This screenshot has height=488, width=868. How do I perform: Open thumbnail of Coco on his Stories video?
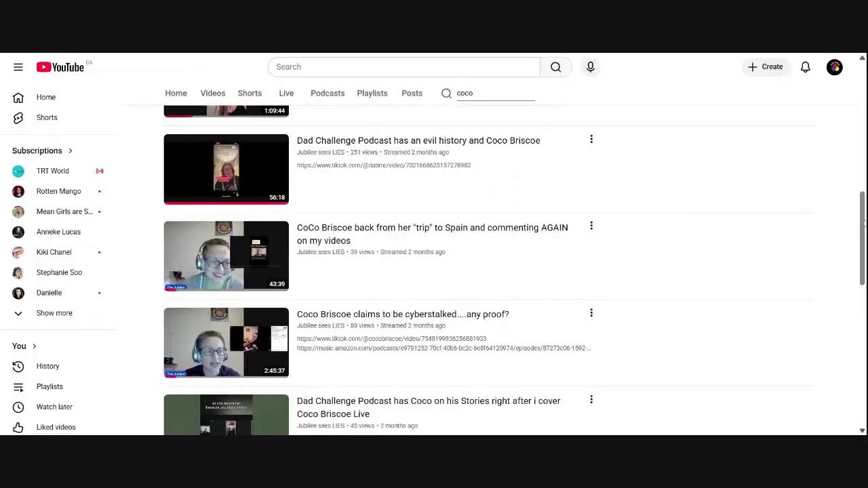tap(226, 415)
